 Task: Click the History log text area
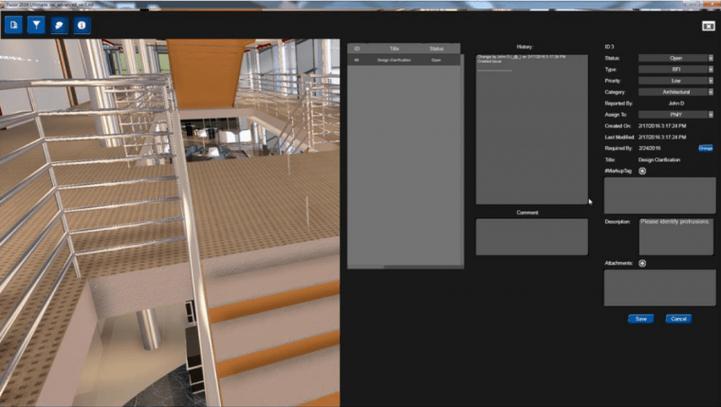(x=532, y=130)
